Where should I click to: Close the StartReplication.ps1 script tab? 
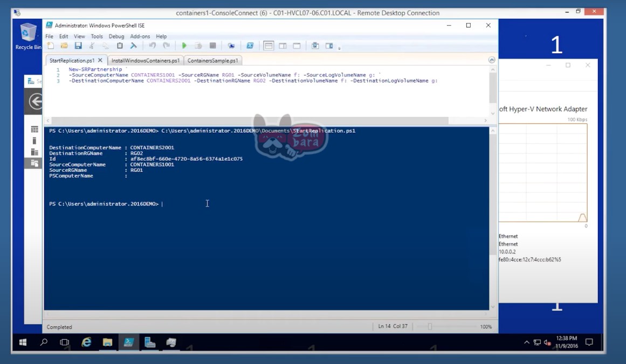point(100,60)
